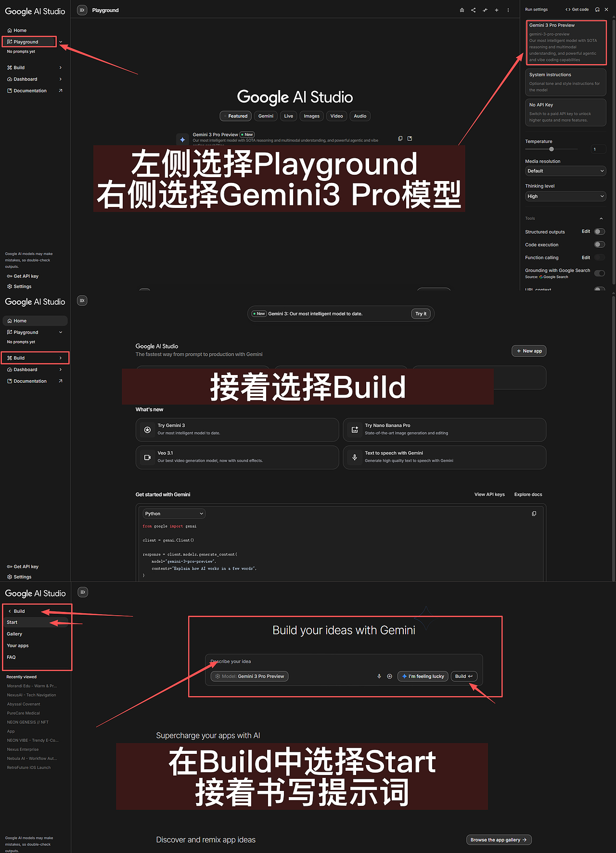Open the Media resolution dropdown

(565, 171)
